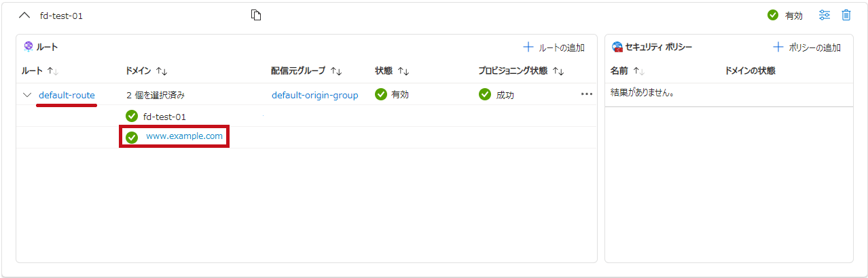This screenshot has height=278, width=868.
Task: Open endpoint settings sliders icon
Action: (x=825, y=15)
